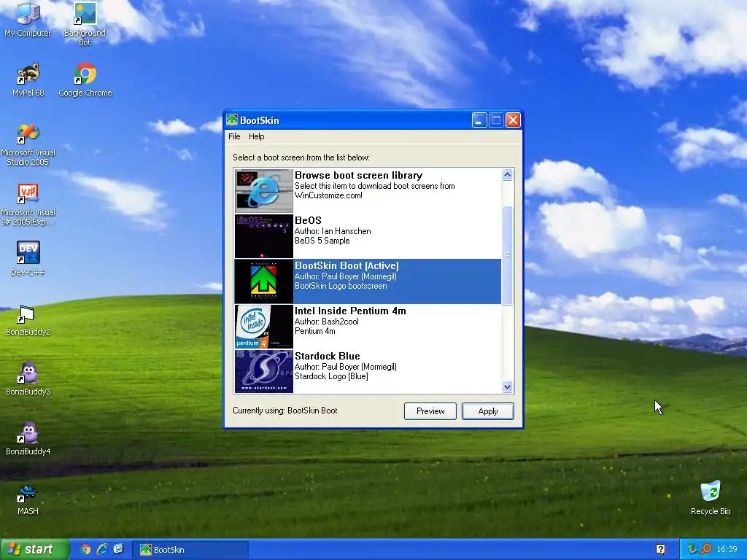Click the green tray icon beside orange magnifier
This screenshot has height=560, width=747.
(692, 549)
